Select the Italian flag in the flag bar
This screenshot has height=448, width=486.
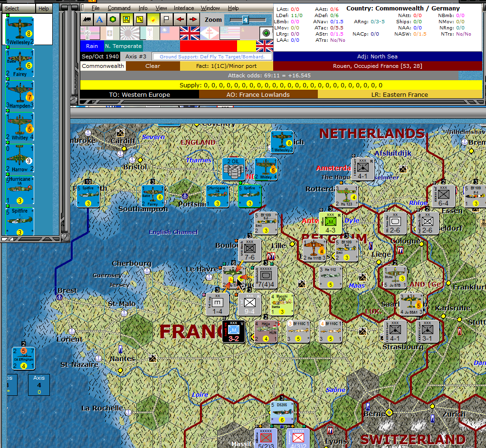click(x=110, y=33)
